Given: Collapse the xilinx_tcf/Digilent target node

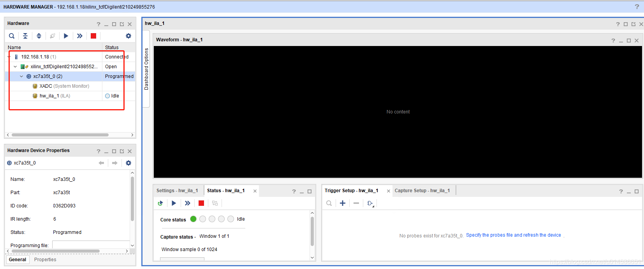Looking at the screenshot, I should tap(15, 67).
